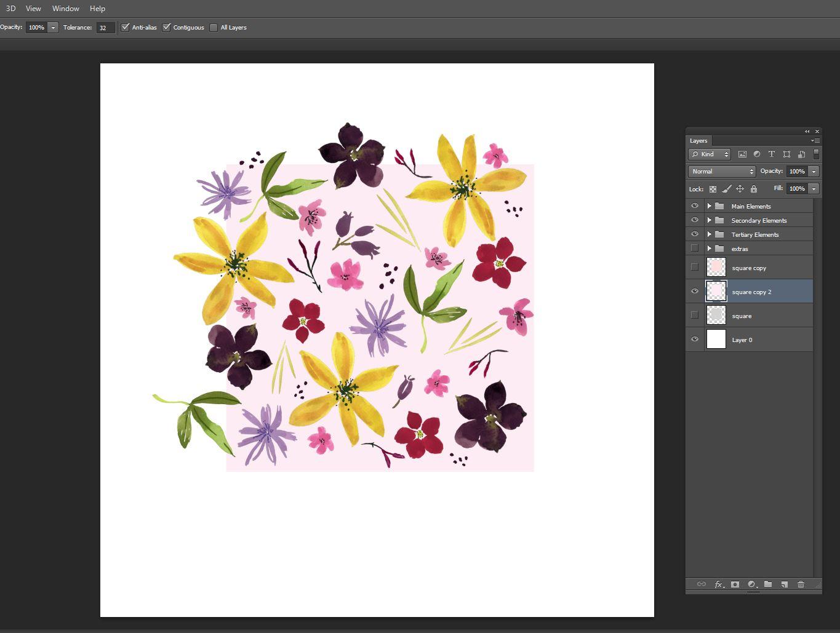Filter layers by shape layers icon
840x633 pixels.
click(x=786, y=154)
